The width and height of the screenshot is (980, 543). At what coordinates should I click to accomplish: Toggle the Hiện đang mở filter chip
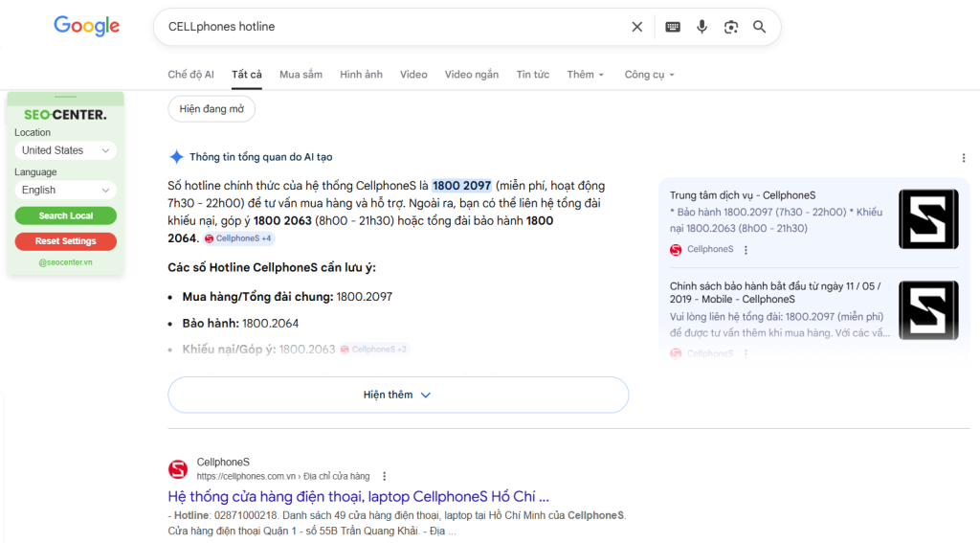point(212,109)
